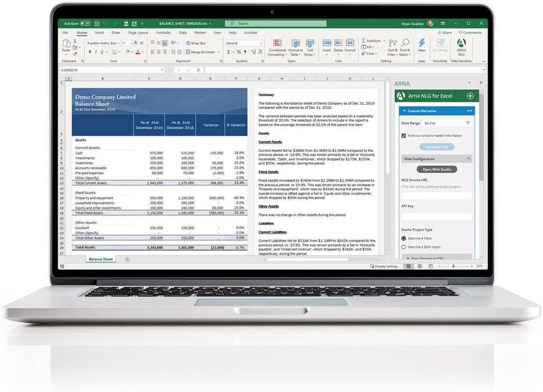Viewport: 543px width, 392px height.
Task: Click the Increase Indent icon
Action: pos(179,52)
